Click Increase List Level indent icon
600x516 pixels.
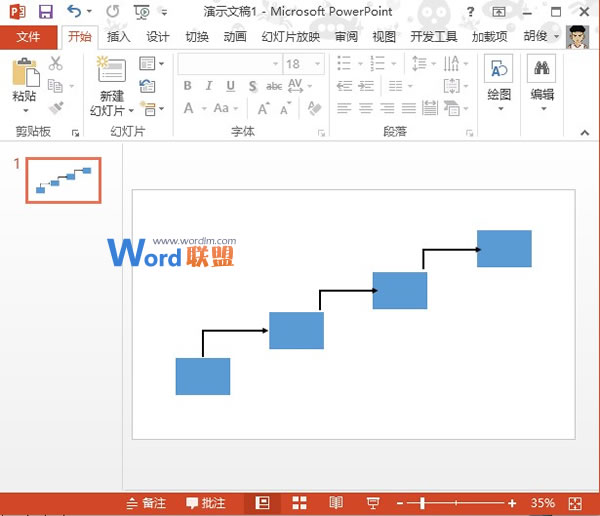(366, 86)
